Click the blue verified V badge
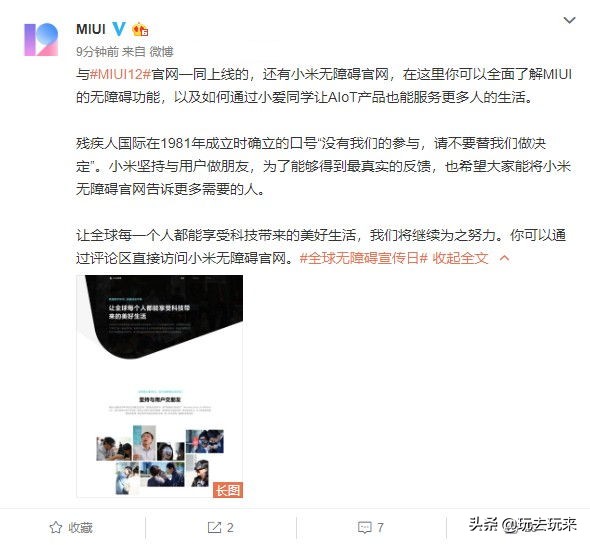This screenshot has width=590, height=545. (119, 29)
